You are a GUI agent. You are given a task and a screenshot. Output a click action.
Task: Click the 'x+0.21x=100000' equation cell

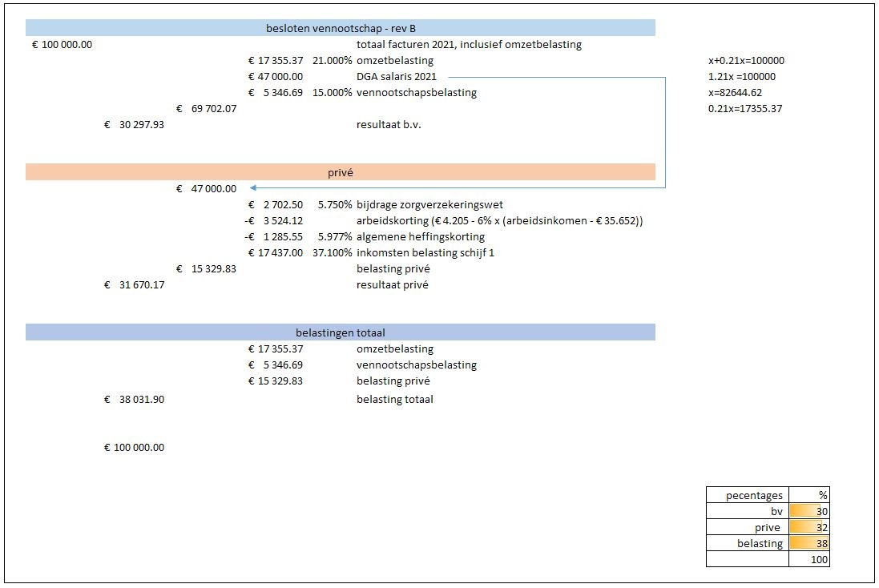[746, 60]
